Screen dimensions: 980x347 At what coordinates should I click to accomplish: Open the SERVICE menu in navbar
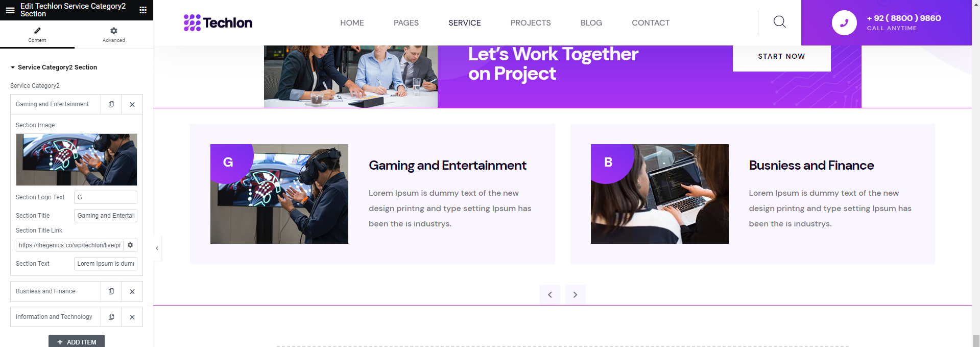point(465,23)
